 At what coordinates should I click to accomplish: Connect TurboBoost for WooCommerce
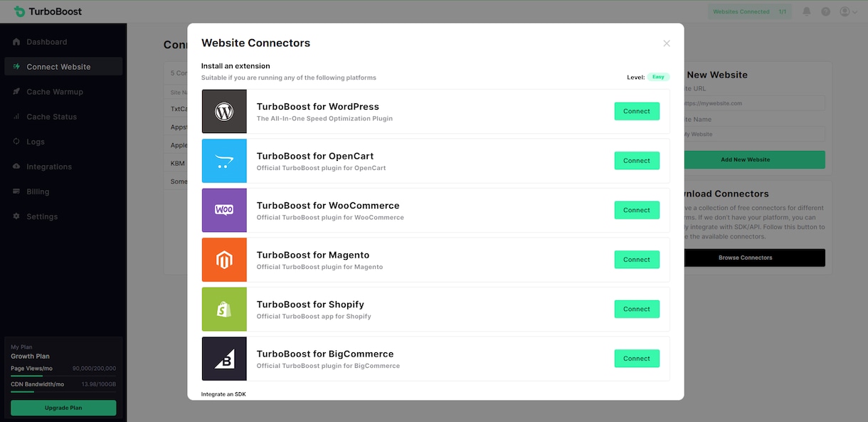coord(637,210)
